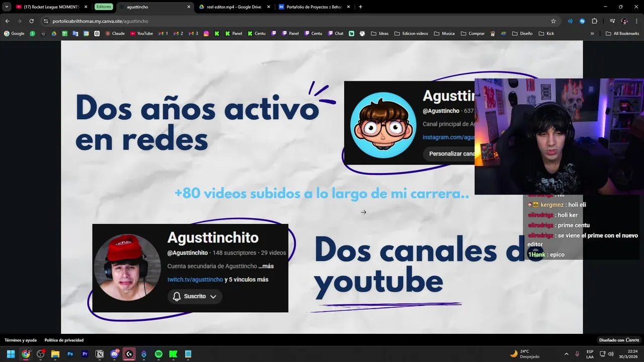Open the tab search dropdown arrow
Image resolution: width=644 pixels, height=362 pixels.
coord(7,7)
